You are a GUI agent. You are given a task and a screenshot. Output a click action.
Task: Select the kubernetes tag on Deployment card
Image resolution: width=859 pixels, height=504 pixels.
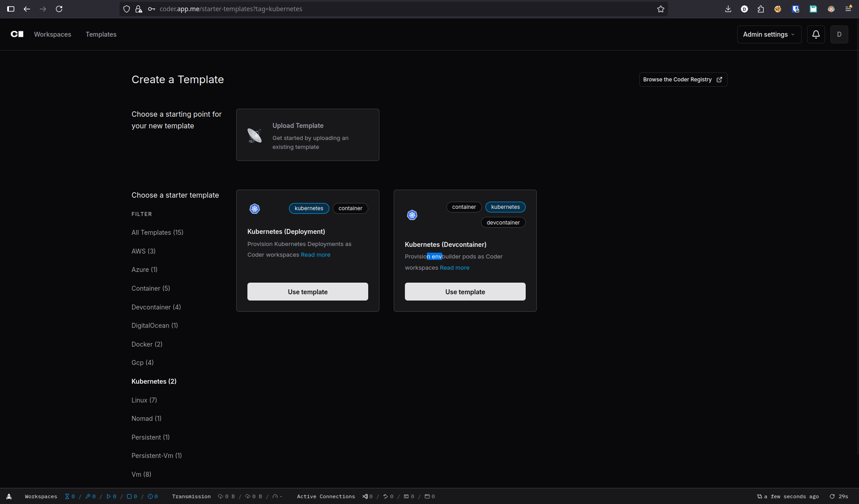[309, 208]
